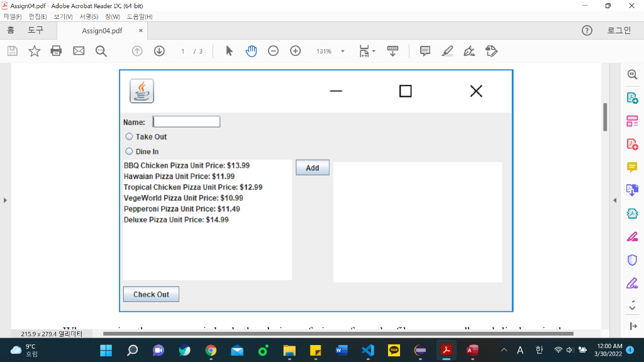The height and width of the screenshot is (362, 644).
Task: Open Edit PDF tool in right pane
Action: pyautogui.click(x=632, y=121)
